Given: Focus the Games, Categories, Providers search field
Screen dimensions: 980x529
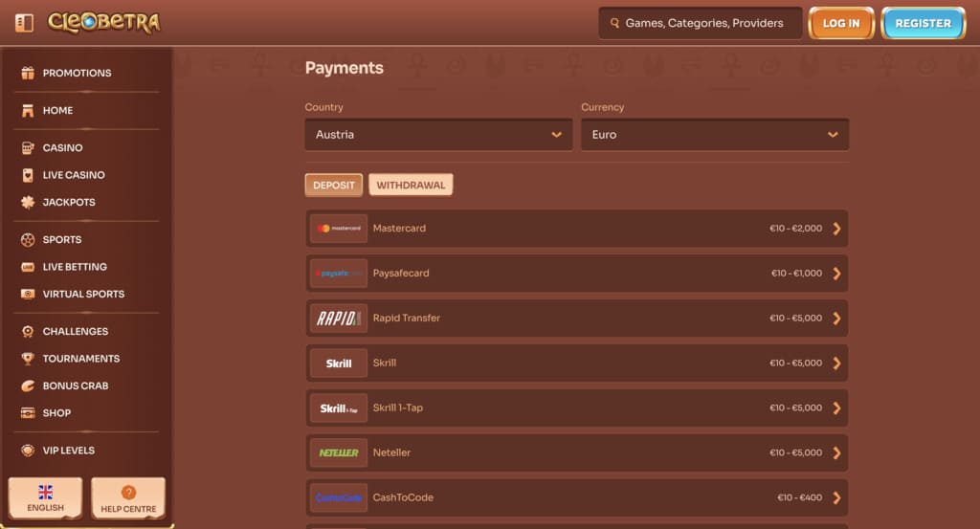Looking at the screenshot, I should (x=700, y=23).
